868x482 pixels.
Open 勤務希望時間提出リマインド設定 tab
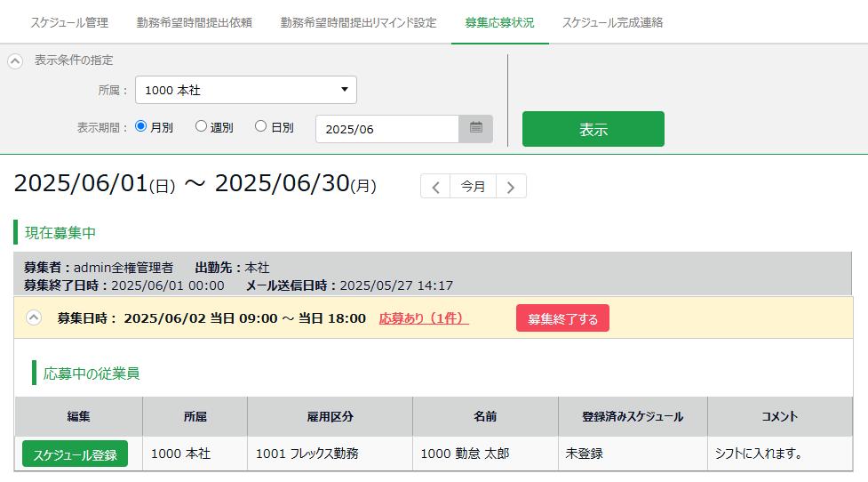pos(358,22)
